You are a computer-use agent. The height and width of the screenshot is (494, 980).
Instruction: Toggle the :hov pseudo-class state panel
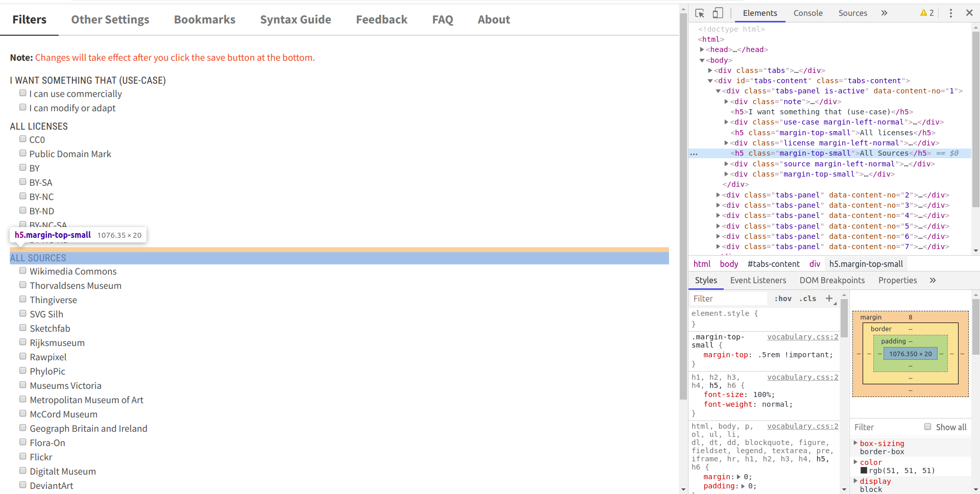(x=783, y=299)
